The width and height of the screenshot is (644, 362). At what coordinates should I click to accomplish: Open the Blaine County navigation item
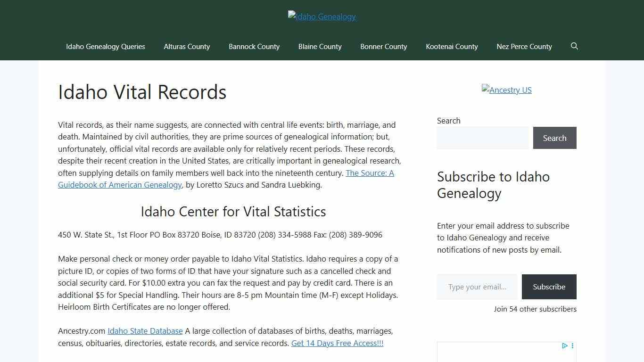point(320,46)
